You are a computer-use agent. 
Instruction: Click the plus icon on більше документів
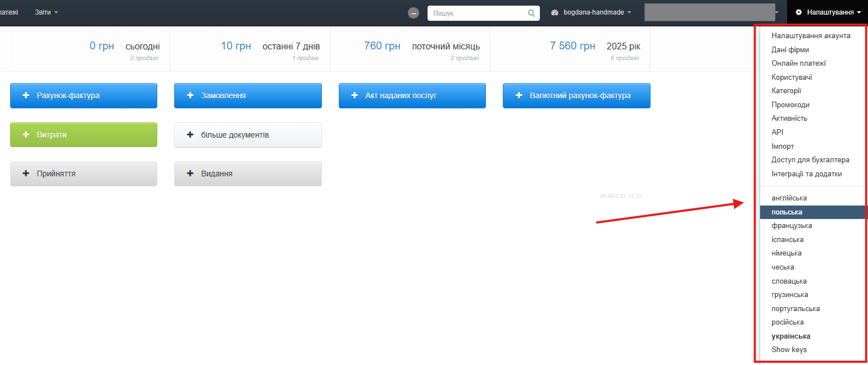[190, 135]
